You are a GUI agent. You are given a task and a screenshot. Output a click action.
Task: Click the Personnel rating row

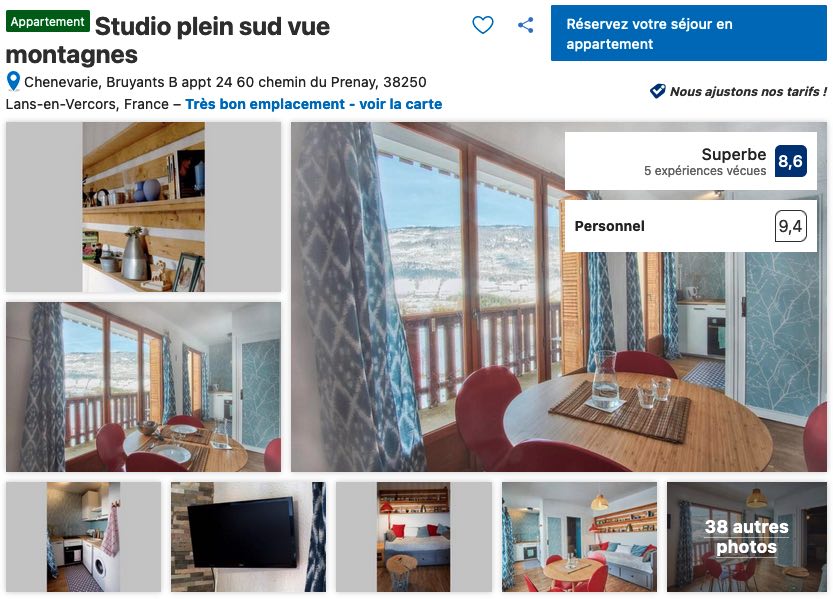pyautogui.click(x=691, y=226)
